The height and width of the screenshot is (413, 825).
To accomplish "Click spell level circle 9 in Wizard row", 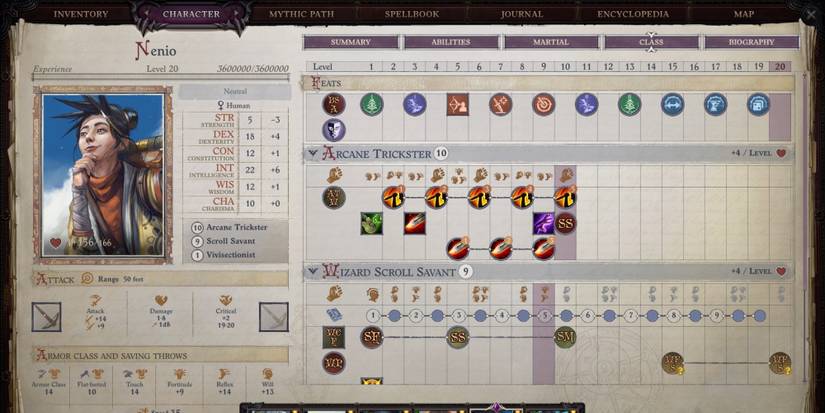I will 716,316.
